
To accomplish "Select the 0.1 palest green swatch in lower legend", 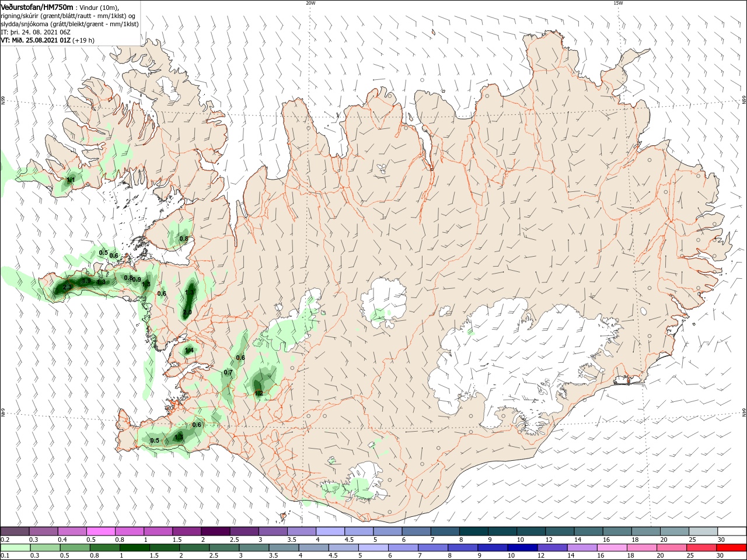I will click(x=15, y=548).
